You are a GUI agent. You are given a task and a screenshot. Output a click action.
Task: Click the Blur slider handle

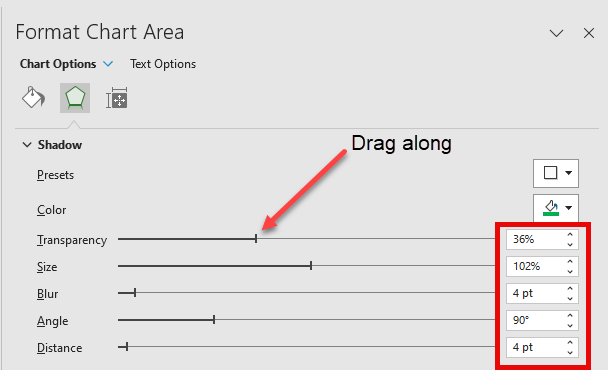click(135, 292)
